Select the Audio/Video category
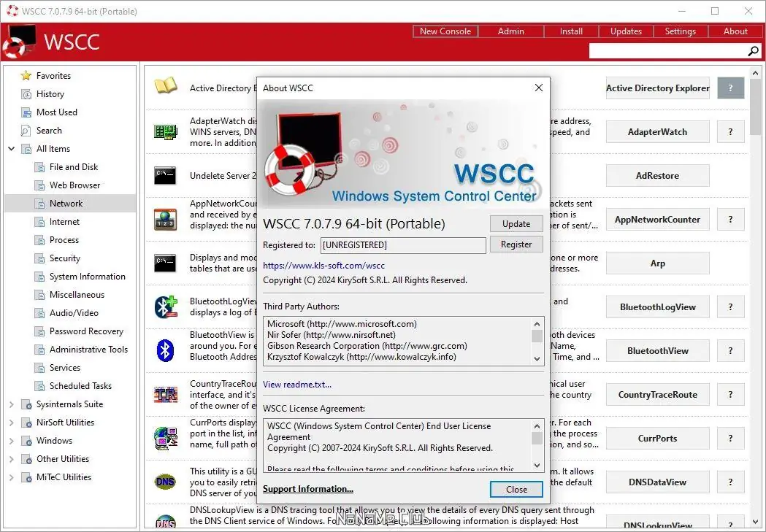766x532 pixels. [74, 313]
